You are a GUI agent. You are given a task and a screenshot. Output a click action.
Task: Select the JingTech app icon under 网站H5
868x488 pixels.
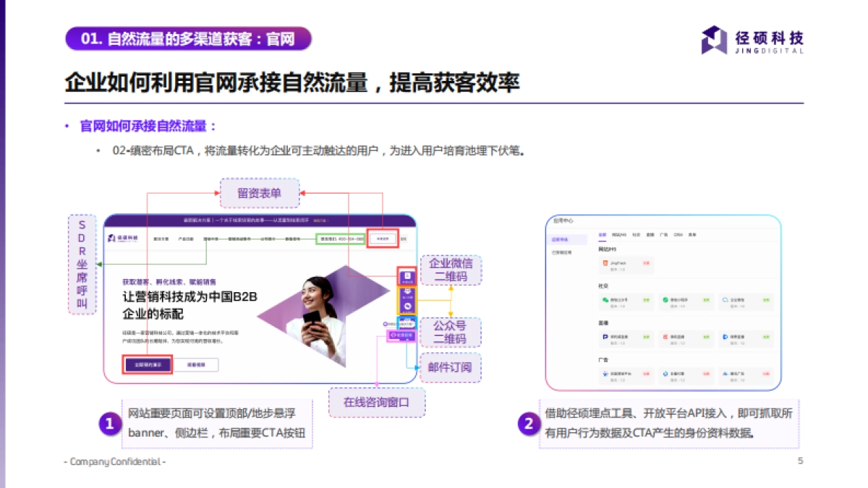coord(605,262)
